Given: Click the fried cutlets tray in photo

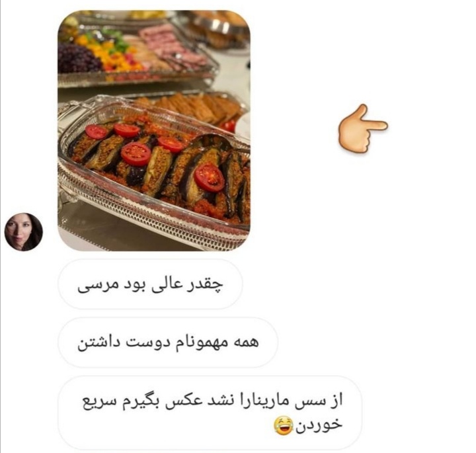Looking at the screenshot, I should (194, 108).
